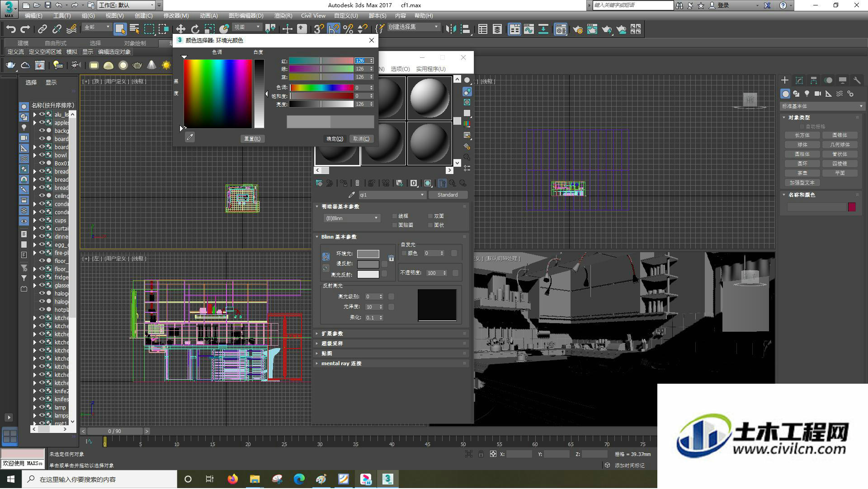The height and width of the screenshot is (489, 868).
Task: Click 取消(C) in color selector
Action: click(x=361, y=139)
